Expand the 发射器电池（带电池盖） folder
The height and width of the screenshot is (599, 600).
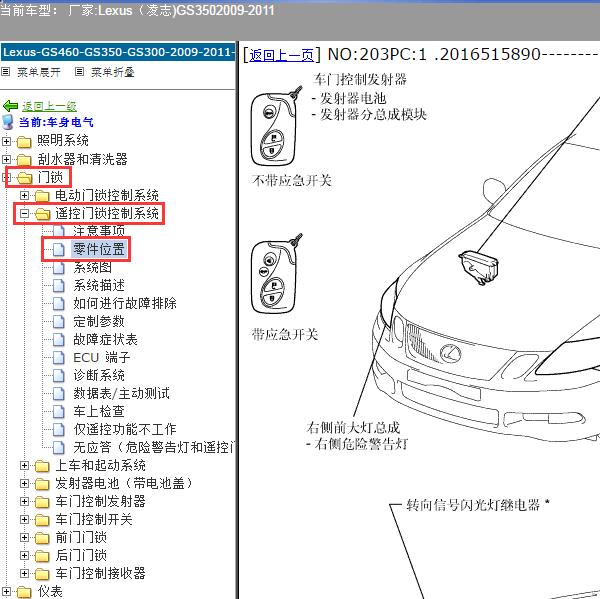[x=24, y=483]
